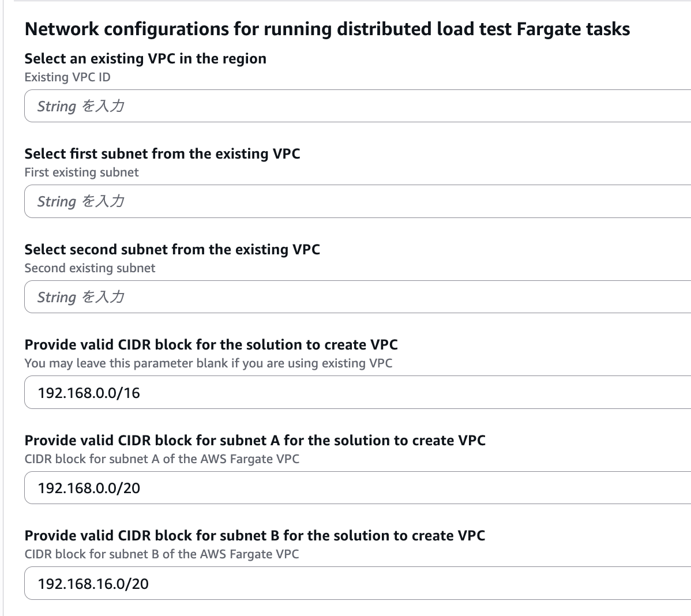Click the subnet A field showing 192.168.0.0/20
The width and height of the screenshot is (691, 616).
[x=358, y=488]
